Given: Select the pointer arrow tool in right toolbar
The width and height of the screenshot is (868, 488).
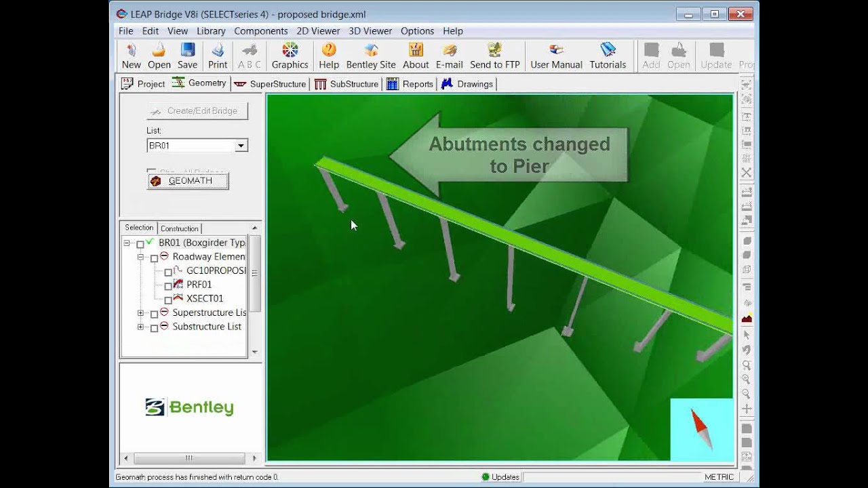Looking at the screenshot, I should click(x=747, y=335).
